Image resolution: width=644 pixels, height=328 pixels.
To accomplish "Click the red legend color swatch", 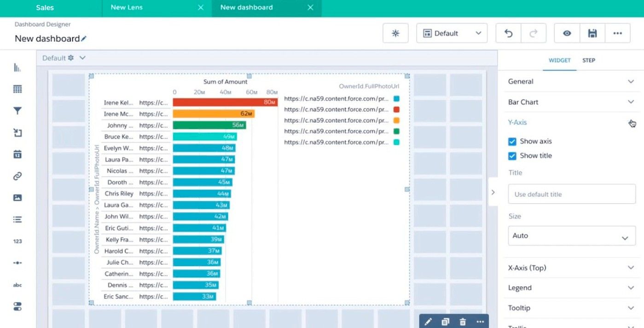I will click(x=396, y=109).
